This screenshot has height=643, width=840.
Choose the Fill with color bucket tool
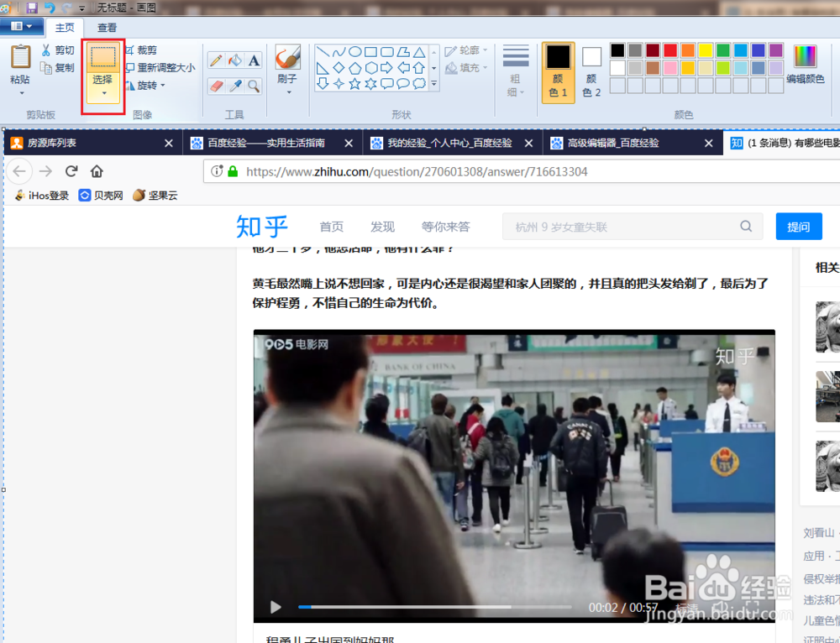pyautogui.click(x=234, y=60)
